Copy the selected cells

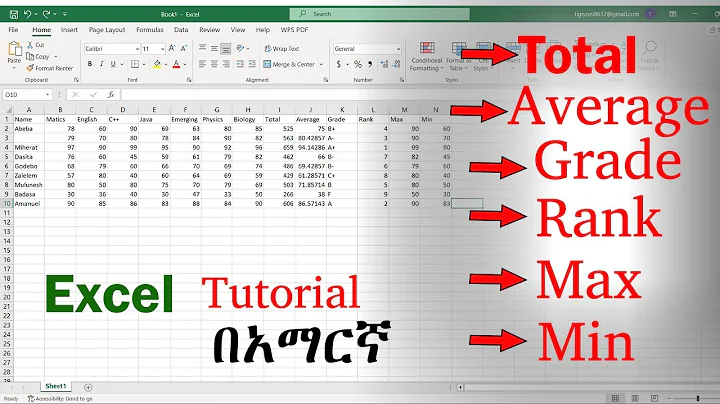pyautogui.click(x=39, y=56)
